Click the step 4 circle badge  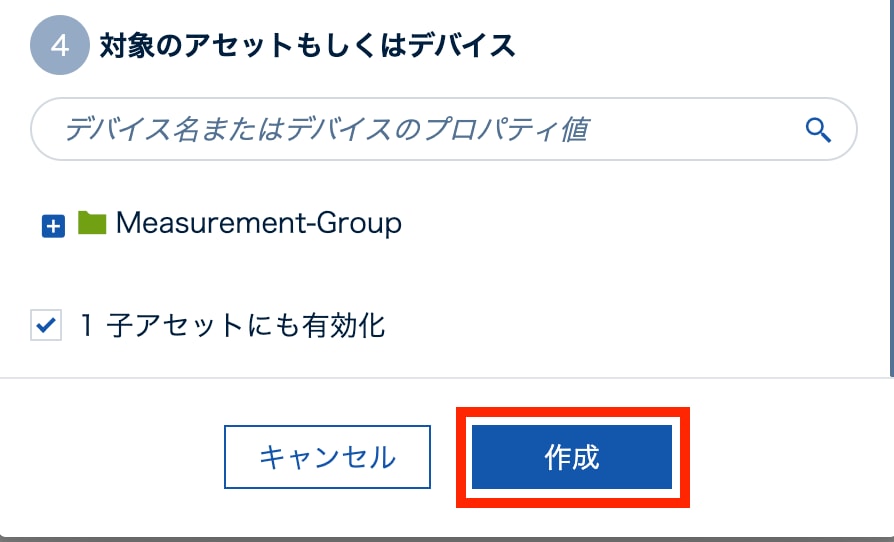tap(60, 45)
